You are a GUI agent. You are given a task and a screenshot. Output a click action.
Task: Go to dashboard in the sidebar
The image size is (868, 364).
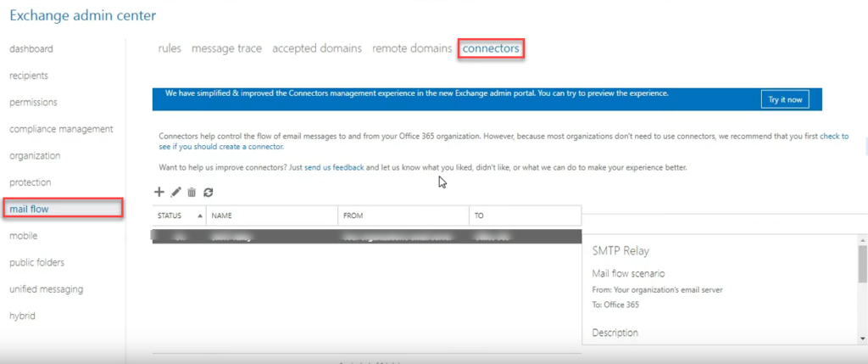click(31, 48)
